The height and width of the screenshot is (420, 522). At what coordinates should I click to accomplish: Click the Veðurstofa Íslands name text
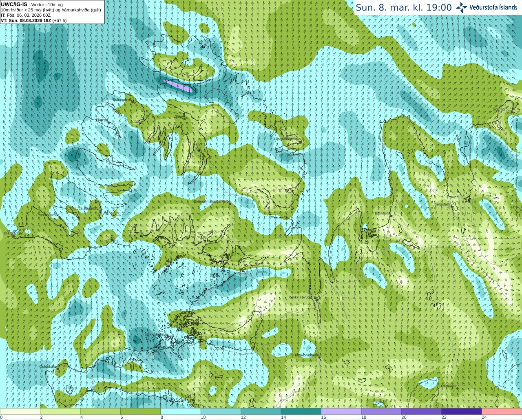[493, 7]
